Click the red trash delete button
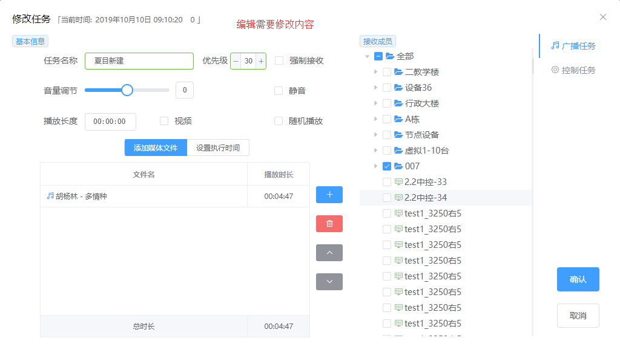This screenshot has height=364, width=620. [329, 224]
